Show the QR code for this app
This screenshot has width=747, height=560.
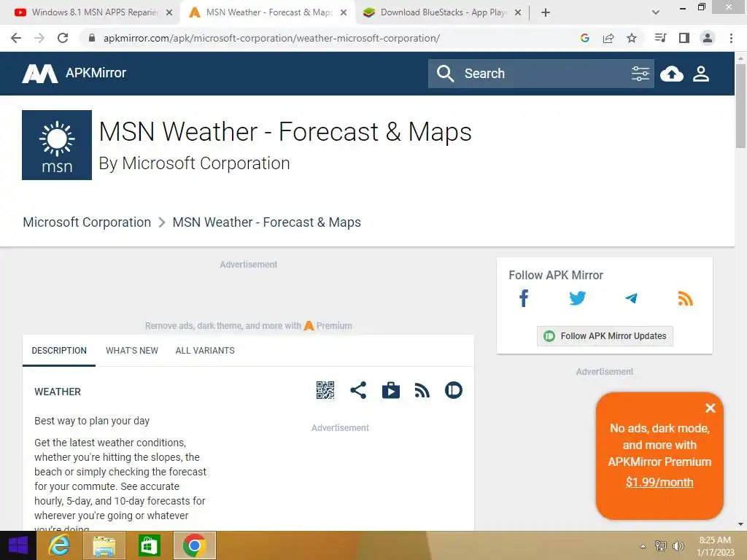[325, 390]
